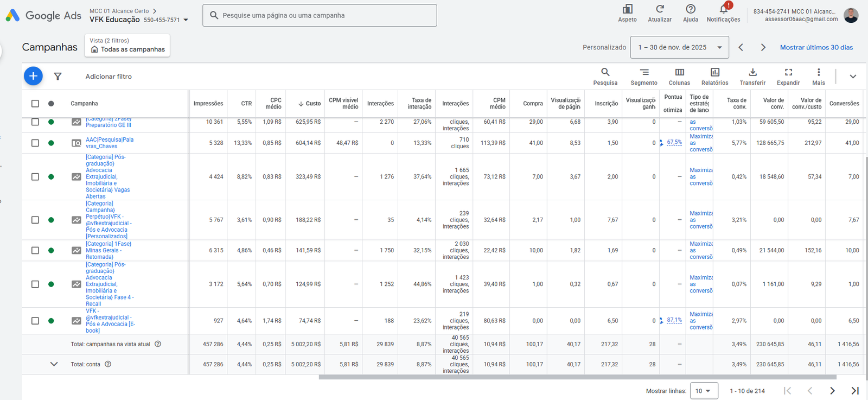Click Adicionar filtro field
This screenshot has width=868, height=400.
point(108,77)
